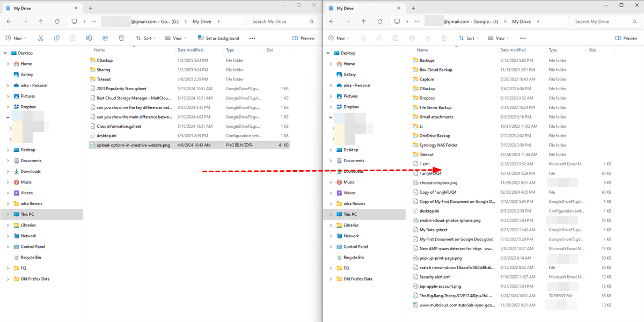
Task: Refresh the left window
Action: point(57,21)
